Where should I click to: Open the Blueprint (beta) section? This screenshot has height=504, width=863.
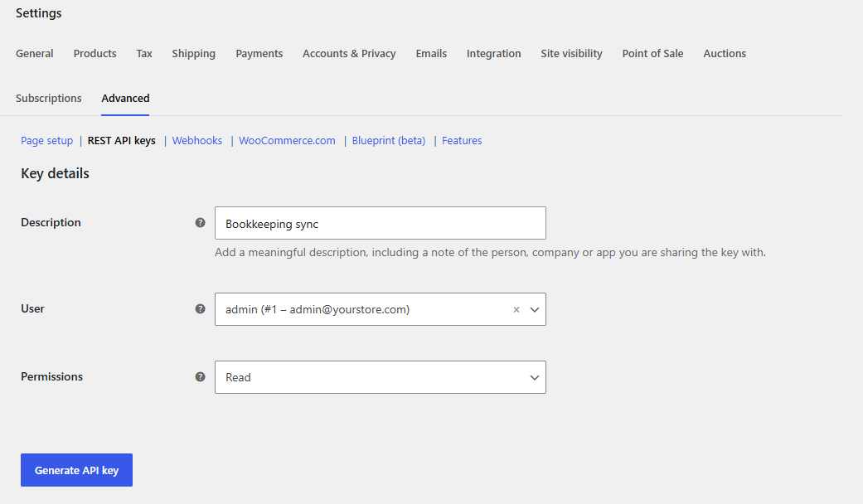[389, 140]
